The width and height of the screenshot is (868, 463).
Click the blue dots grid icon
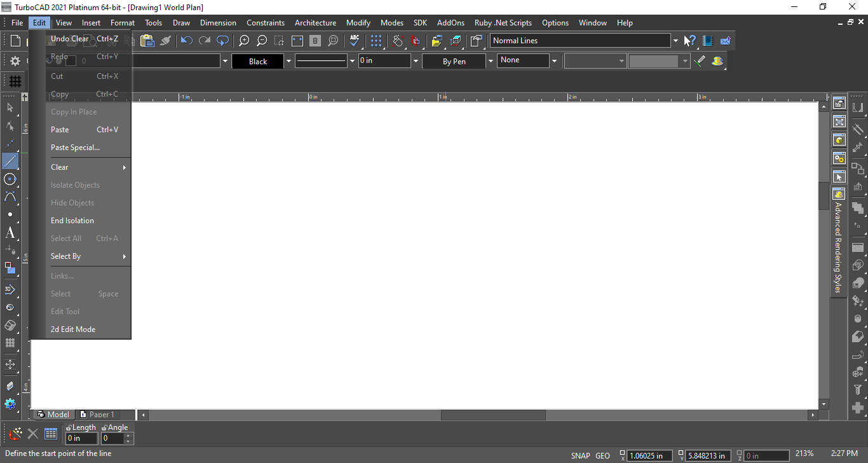[376, 41]
